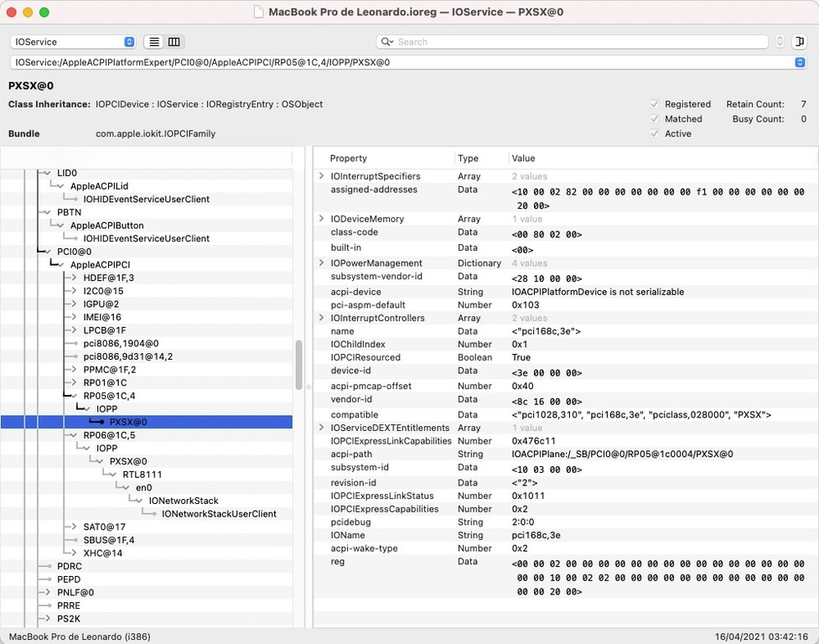Open the IOService plane dropdown
Image resolution: width=819 pixels, height=644 pixels.
click(73, 42)
